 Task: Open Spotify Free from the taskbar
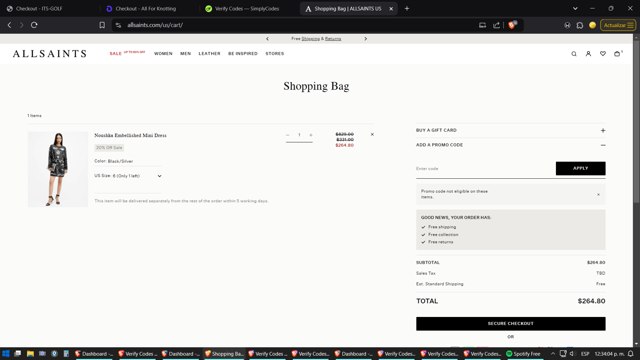[x=523, y=353]
